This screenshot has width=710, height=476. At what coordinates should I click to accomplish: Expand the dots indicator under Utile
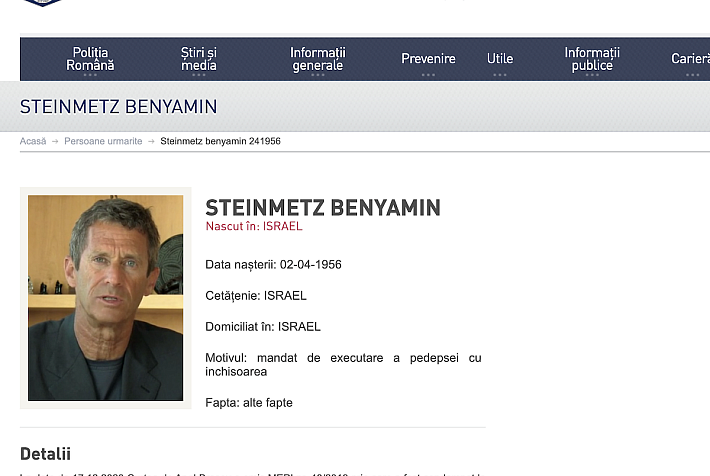tap(499, 75)
